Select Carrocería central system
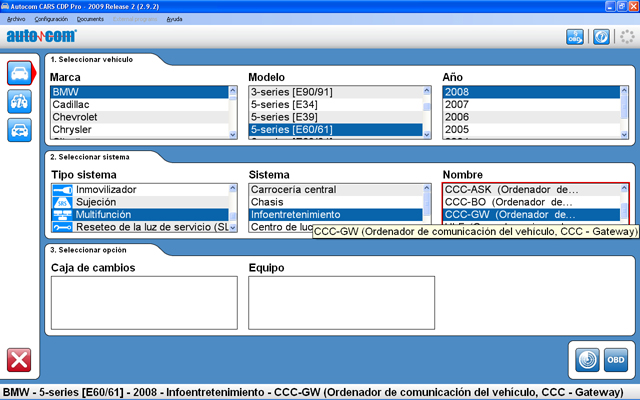Image resolution: width=640 pixels, height=400 pixels. [336, 190]
